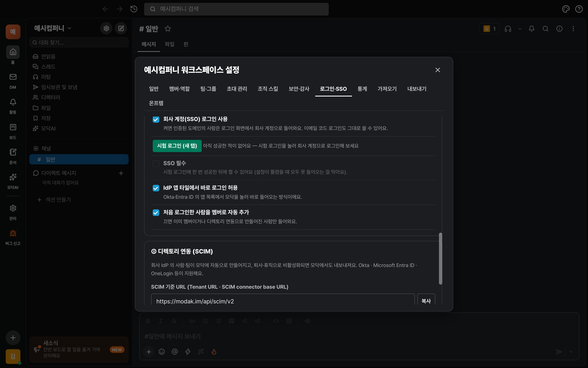Open the theme palette icon
588x368 pixels.
coord(566,9)
